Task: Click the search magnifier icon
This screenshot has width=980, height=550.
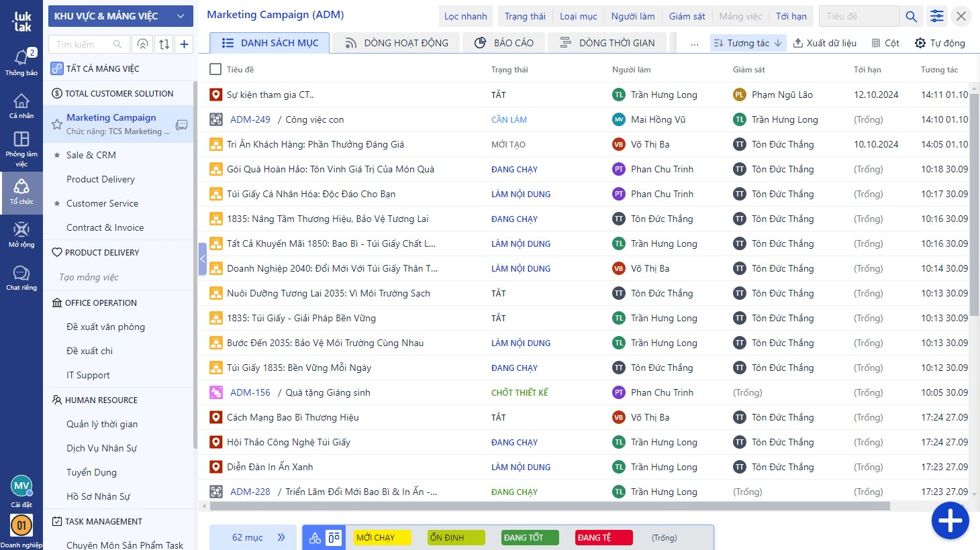Action: (x=911, y=16)
